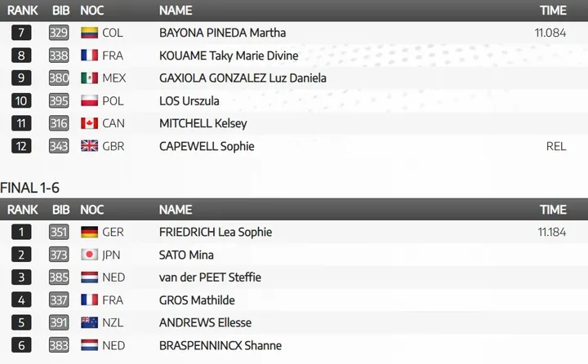Open FRIEDRICH Lea Sophie's name link
Screen dimensions: 588x364
216,232
